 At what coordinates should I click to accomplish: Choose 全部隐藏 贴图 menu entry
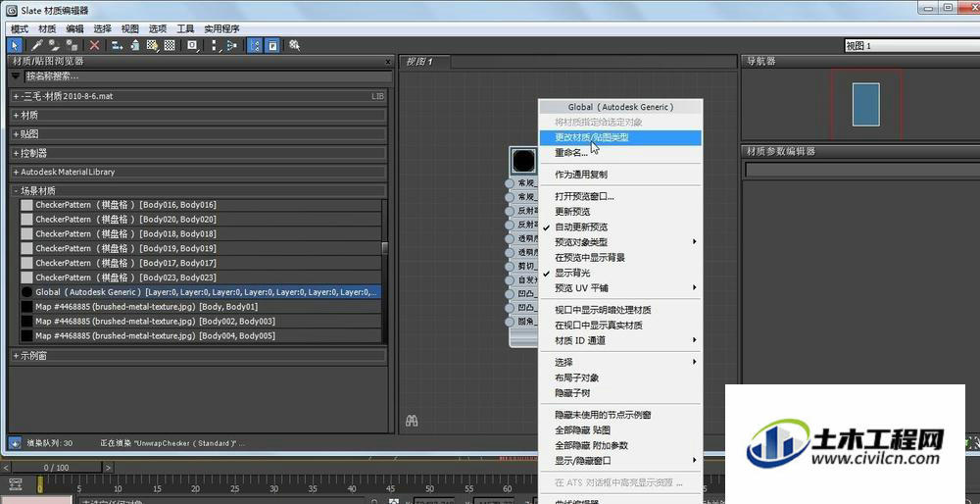620,429
